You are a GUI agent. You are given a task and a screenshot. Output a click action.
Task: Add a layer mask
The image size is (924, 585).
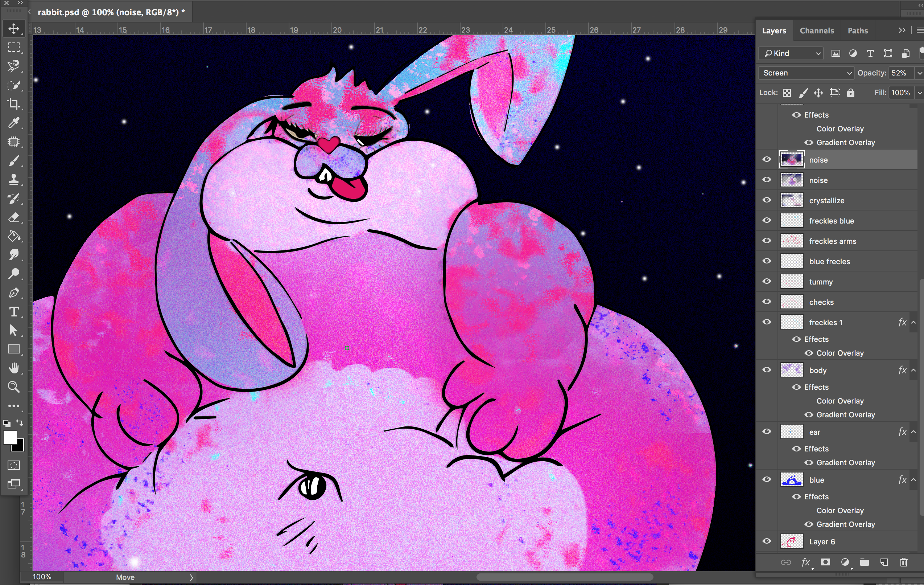click(825, 562)
